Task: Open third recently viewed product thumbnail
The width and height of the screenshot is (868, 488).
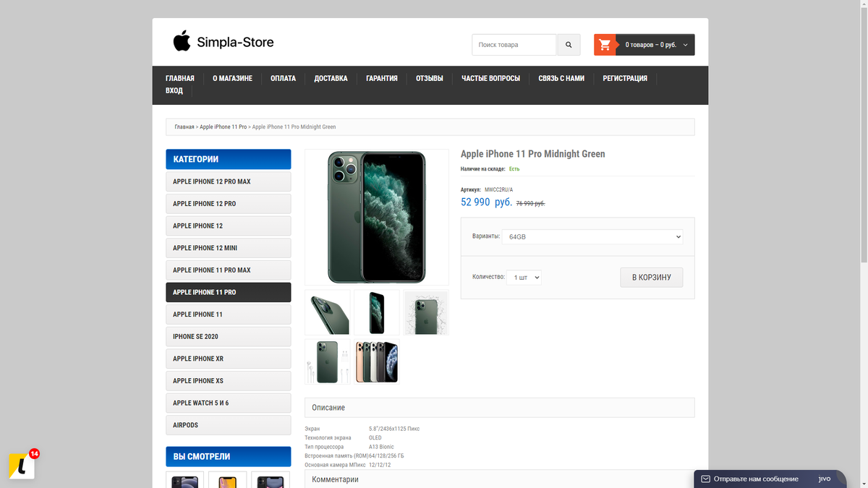Action: (270, 480)
